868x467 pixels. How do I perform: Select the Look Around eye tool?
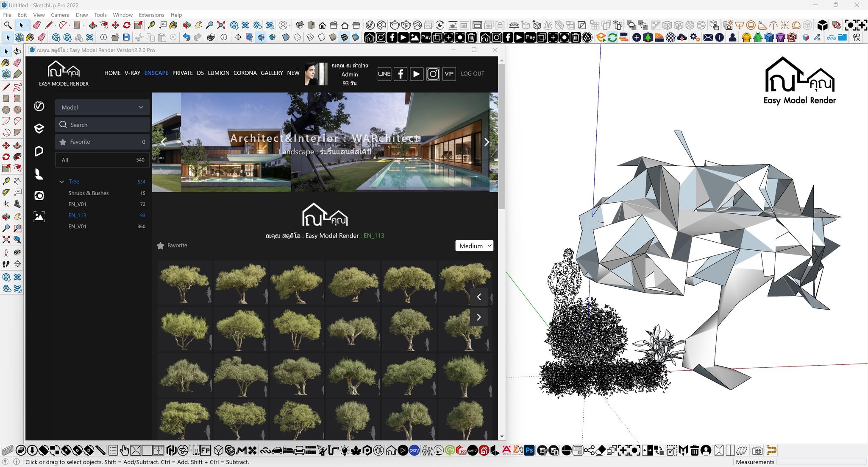pyautogui.click(x=17, y=252)
